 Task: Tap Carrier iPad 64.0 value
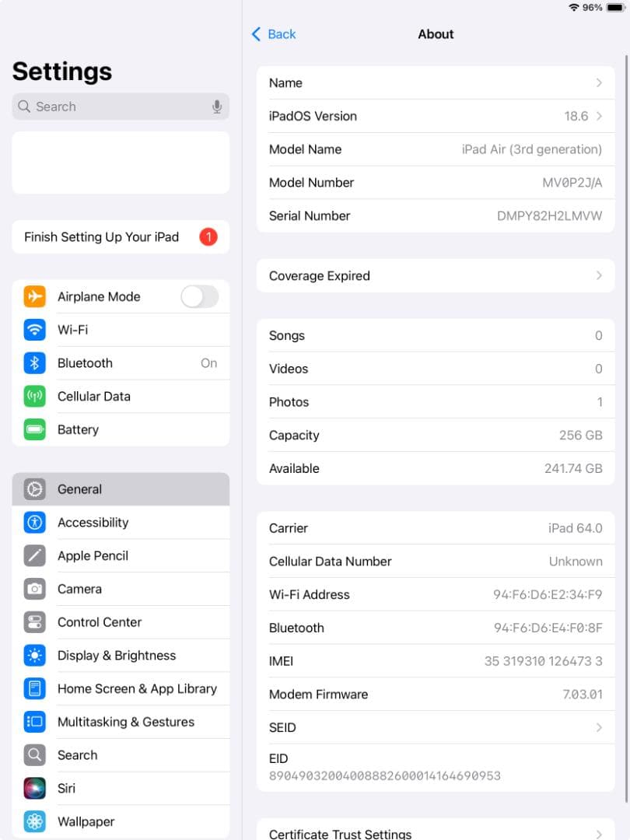coord(575,528)
